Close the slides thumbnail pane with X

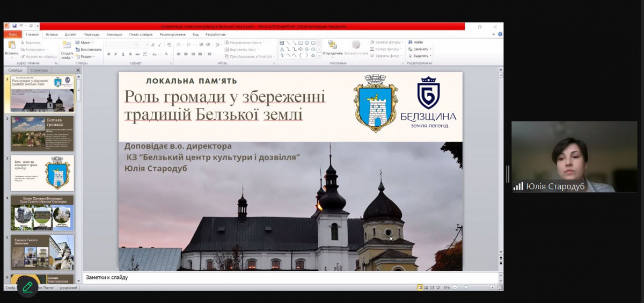78,70
